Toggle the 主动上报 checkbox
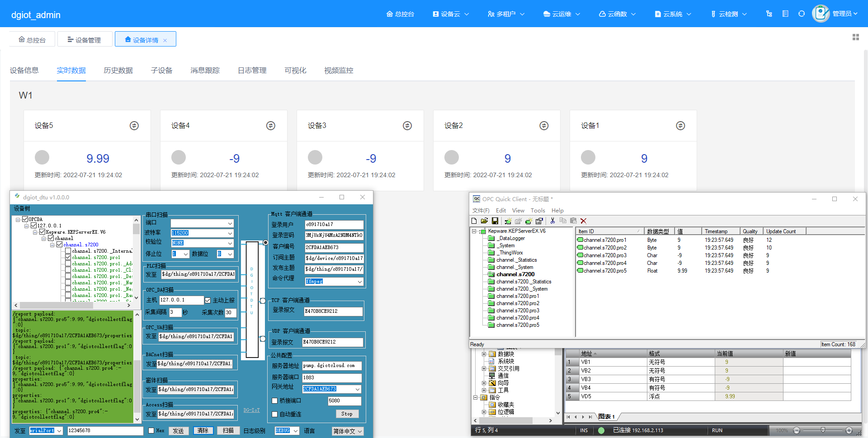868x438 pixels. point(208,300)
